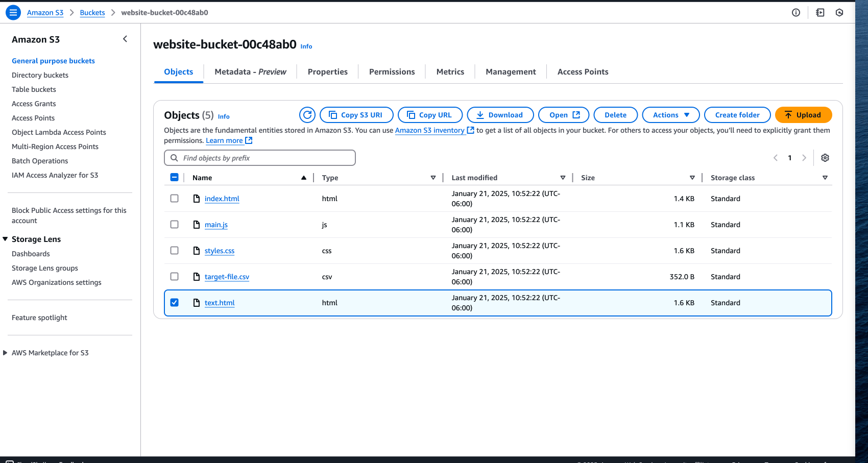Uncheck the text.html row checkbox

click(x=175, y=303)
